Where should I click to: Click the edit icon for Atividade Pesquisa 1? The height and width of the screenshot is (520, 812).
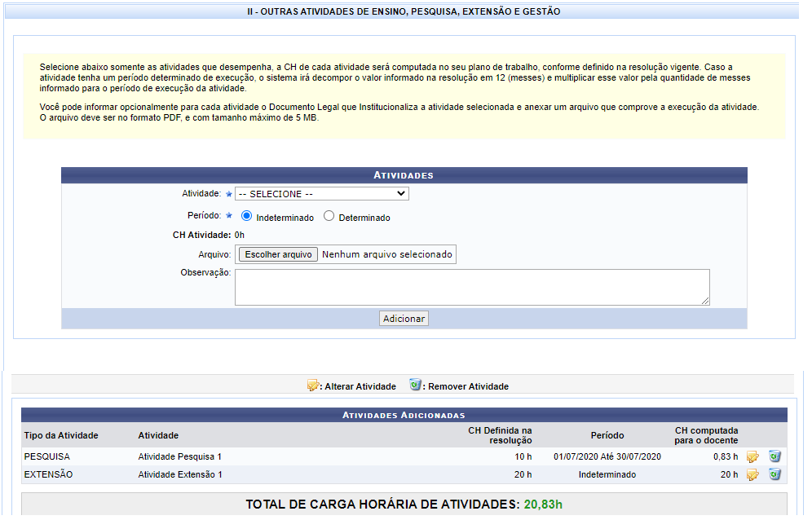752,456
